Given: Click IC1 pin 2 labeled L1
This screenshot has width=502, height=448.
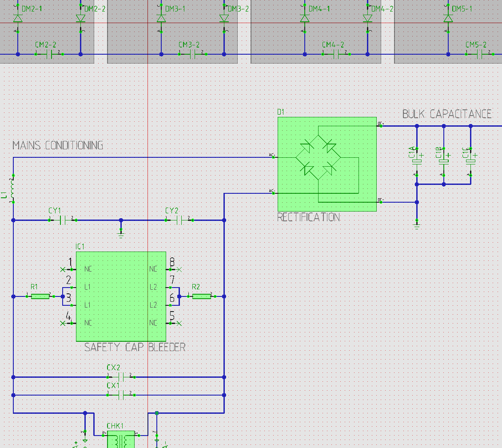Looking at the screenshot, I should (x=72, y=288).
